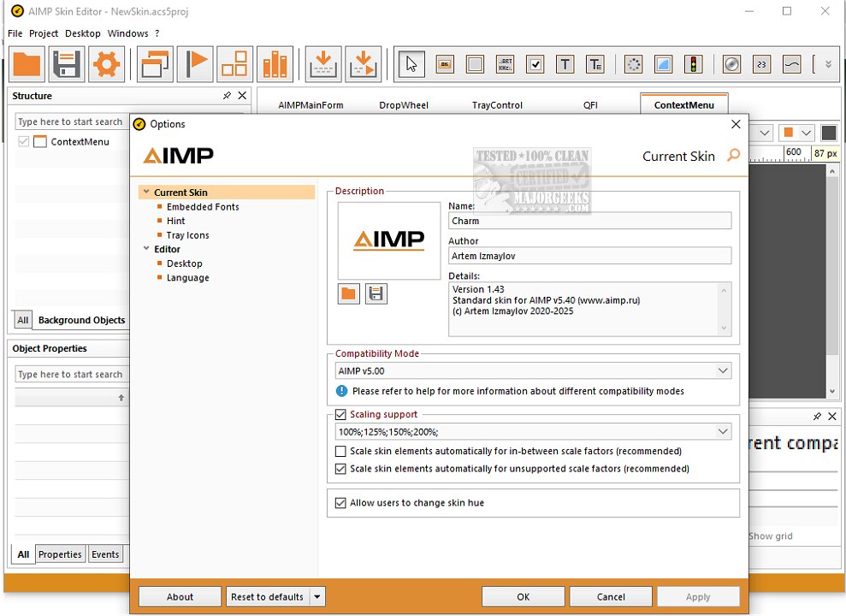The image size is (846, 616).
Task: Switch to Properties tab in Object Properties
Action: [60, 554]
